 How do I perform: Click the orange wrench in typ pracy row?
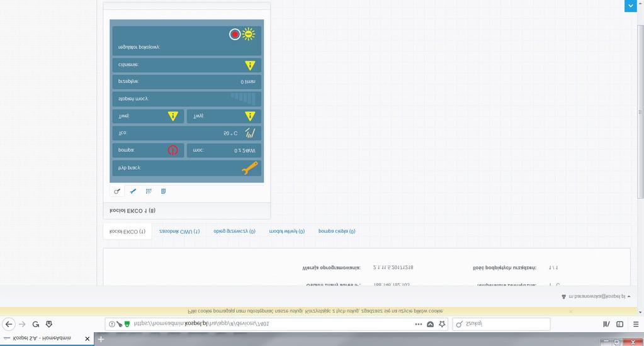tap(249, 167)
